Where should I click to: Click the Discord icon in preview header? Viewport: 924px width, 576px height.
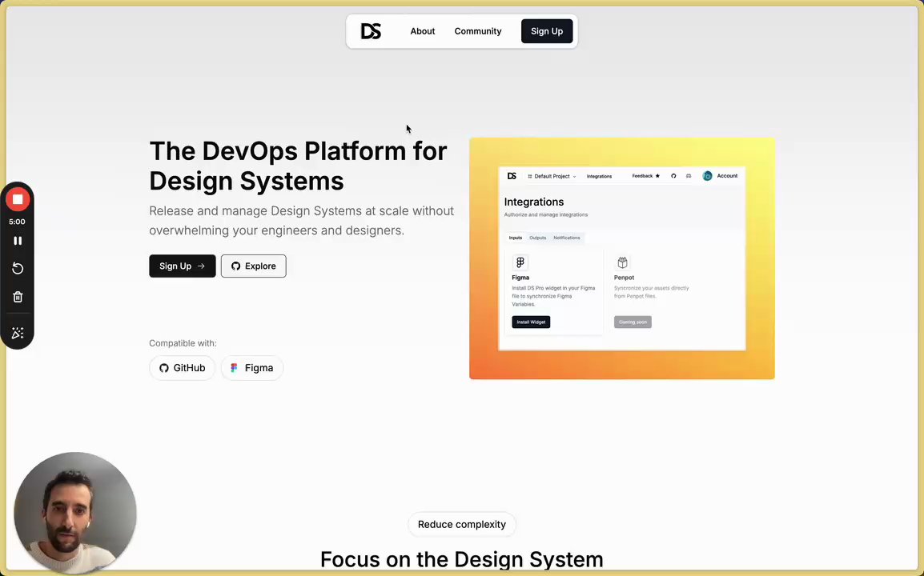click(x=689, y=176)
